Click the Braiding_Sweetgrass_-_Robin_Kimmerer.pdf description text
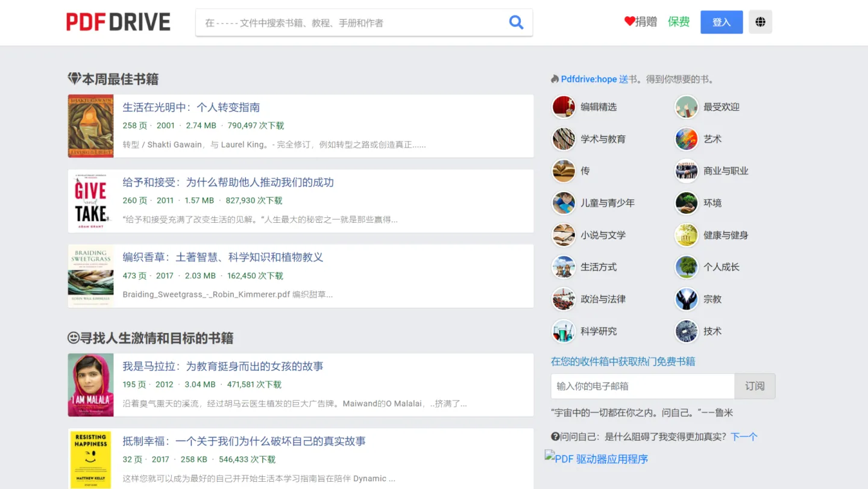868x489 pixels. [228, 294]
